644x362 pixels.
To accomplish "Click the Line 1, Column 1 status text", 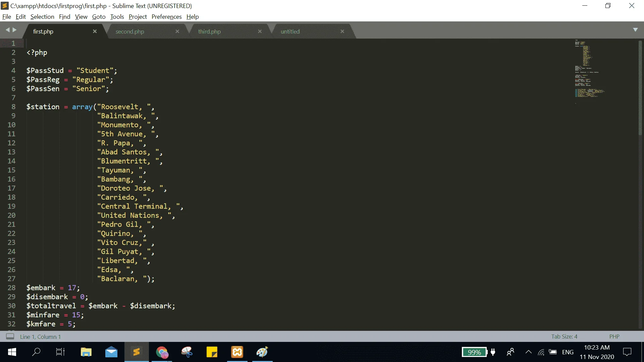I will click(40, 337).
